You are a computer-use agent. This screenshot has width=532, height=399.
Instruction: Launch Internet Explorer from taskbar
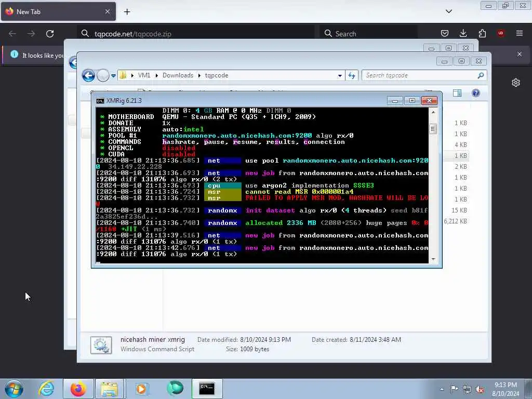(x=46, y=389)
